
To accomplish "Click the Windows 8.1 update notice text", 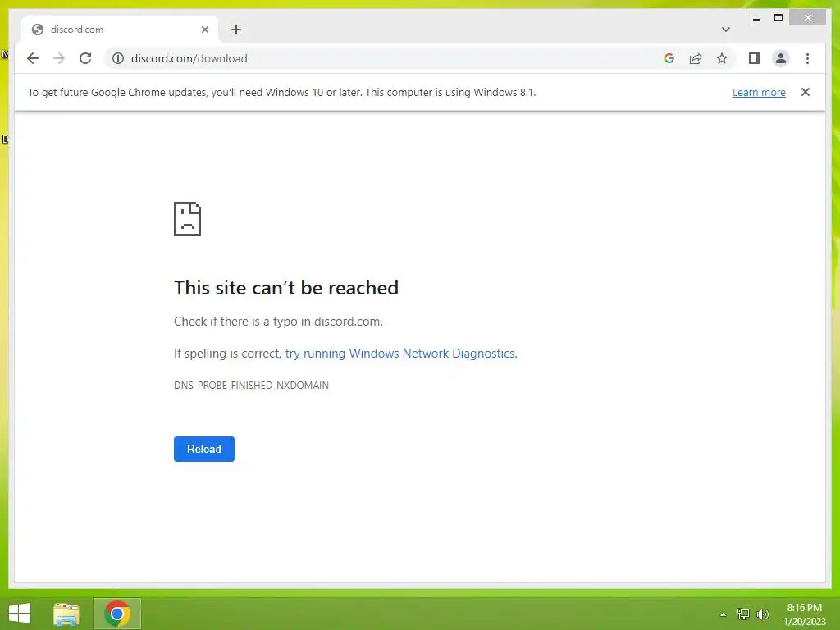I will [282, 92].
